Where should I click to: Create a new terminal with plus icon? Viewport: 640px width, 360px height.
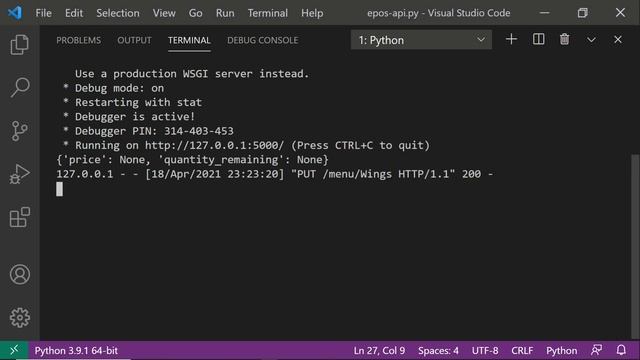pyautogui.click(x=511, y=40)
